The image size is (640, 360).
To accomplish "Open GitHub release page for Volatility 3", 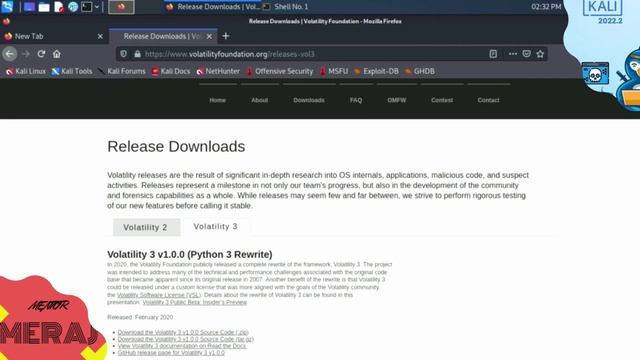I will point(171,353).
